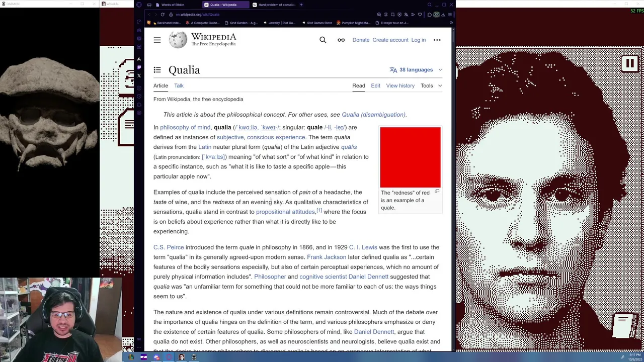The height and width of the screenshot is (362, 644).
Task: Expand the 38 languages dropdown
Action: [416, 70]
